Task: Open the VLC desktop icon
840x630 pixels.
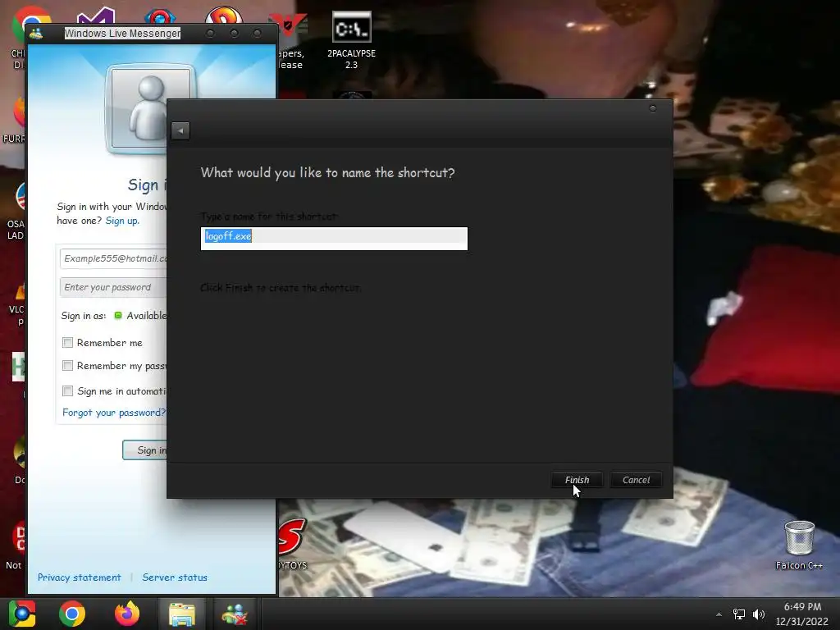Action: click(17, 303)
